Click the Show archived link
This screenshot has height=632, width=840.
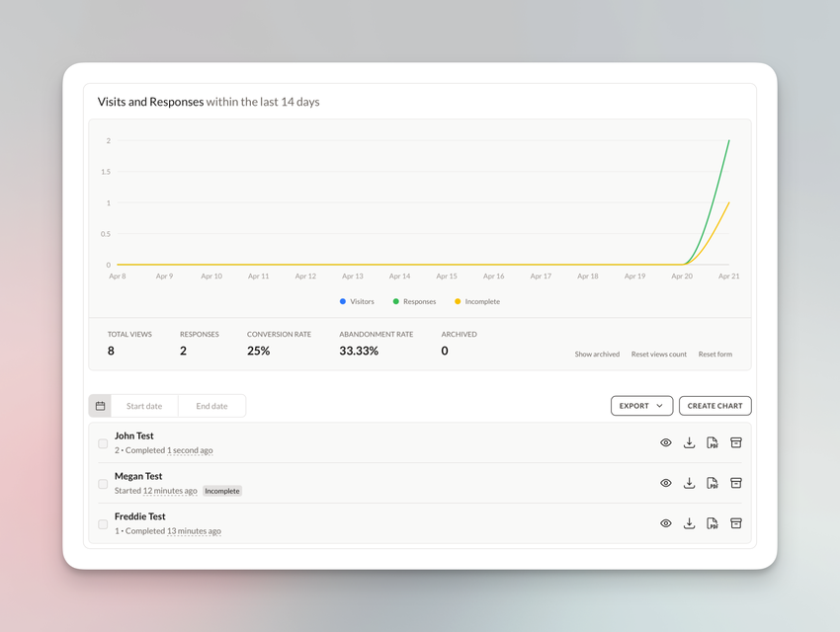[597, 354]
